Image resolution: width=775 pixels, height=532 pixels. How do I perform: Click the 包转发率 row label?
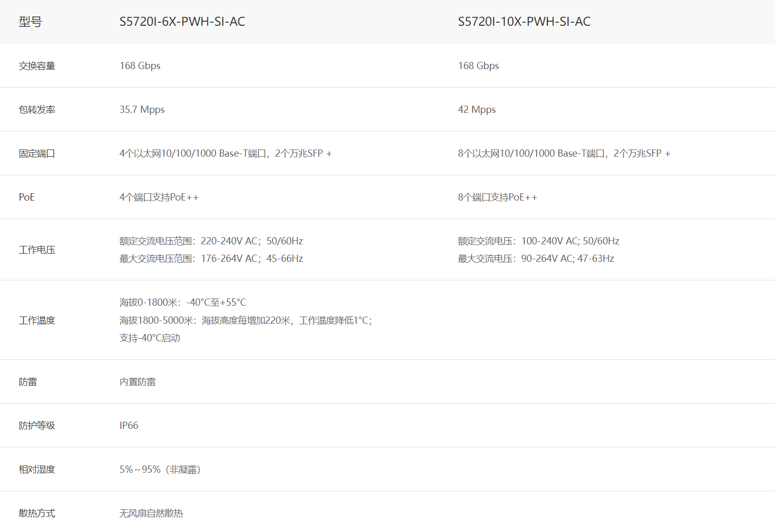(x=37, y=110)
